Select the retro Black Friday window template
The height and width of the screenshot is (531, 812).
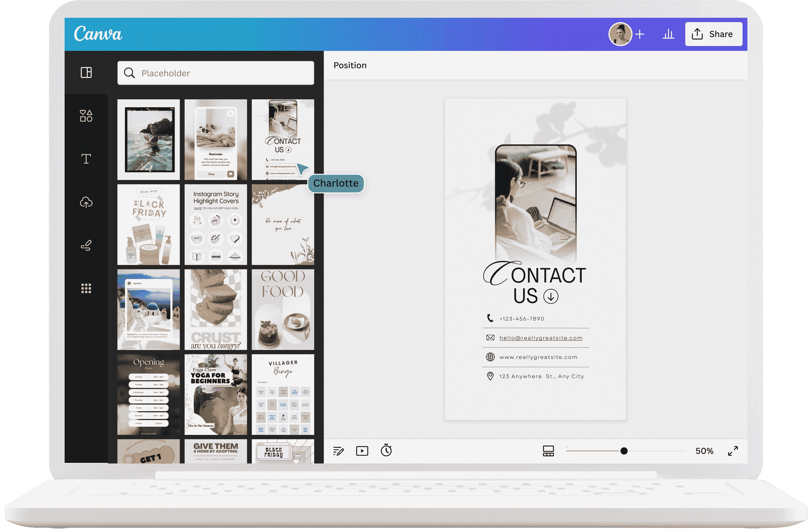[283, 451]
